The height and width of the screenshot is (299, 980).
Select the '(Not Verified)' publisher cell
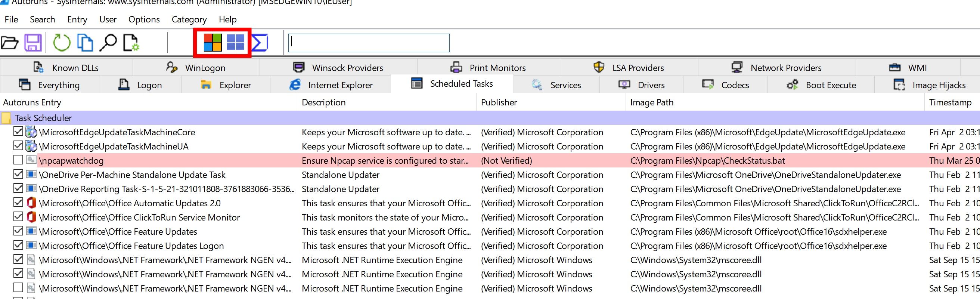506,161
